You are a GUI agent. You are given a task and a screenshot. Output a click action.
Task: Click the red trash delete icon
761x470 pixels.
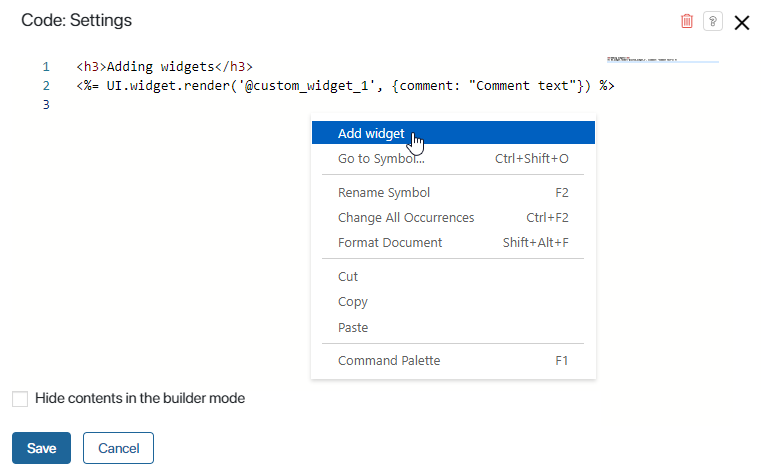click(686, 21)
